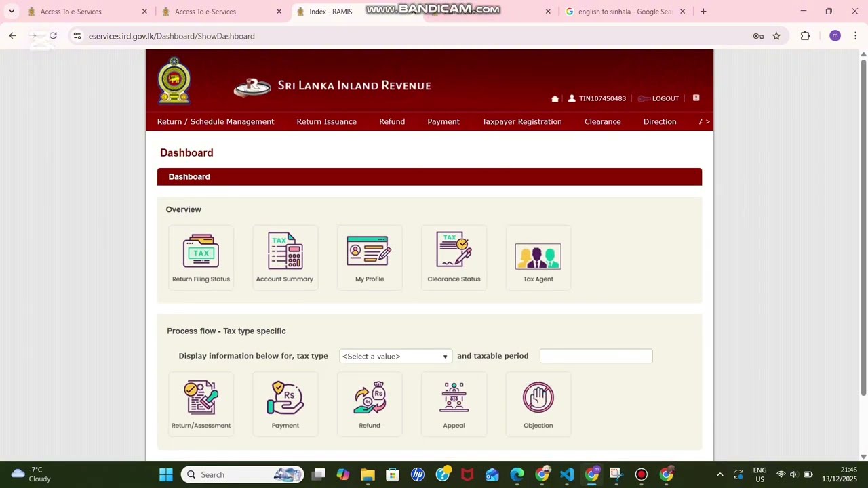Open My Profile icon
Viewport: 868px width, 488px height.
370,258
